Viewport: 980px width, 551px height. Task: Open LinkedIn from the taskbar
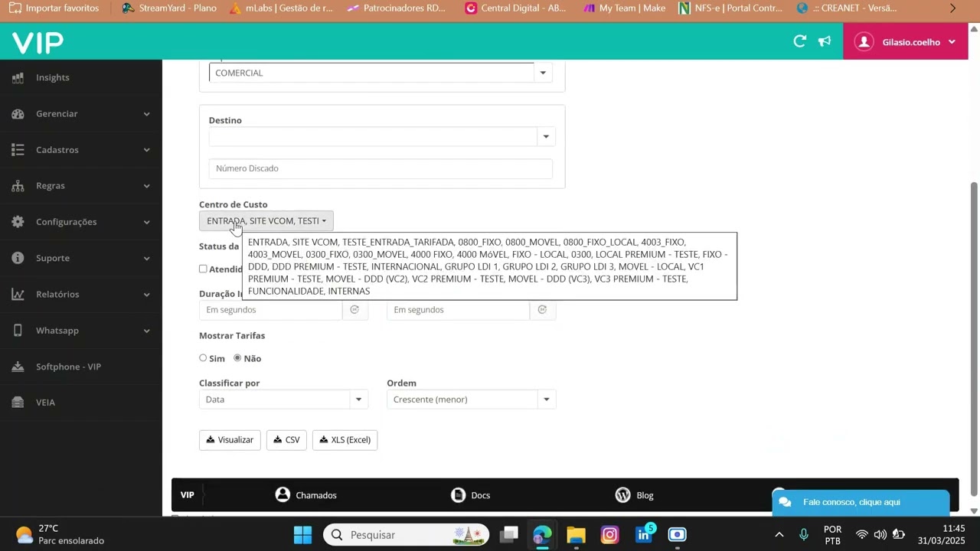pyautogui.click(x=644, y=534)
